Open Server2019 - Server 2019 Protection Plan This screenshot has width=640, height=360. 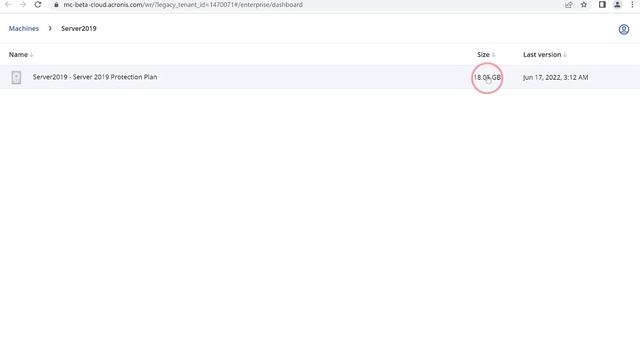[x=95, y=77]
